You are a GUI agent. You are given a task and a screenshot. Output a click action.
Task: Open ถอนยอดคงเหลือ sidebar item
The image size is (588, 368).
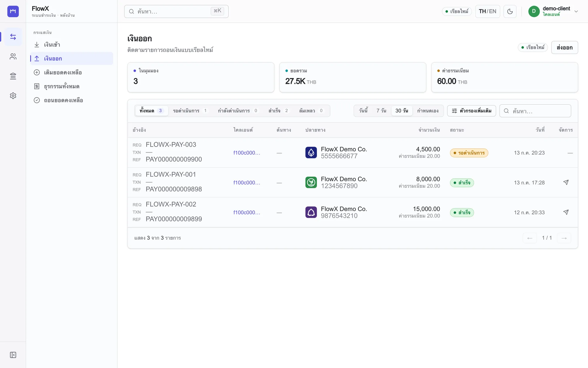coord(72,100)
